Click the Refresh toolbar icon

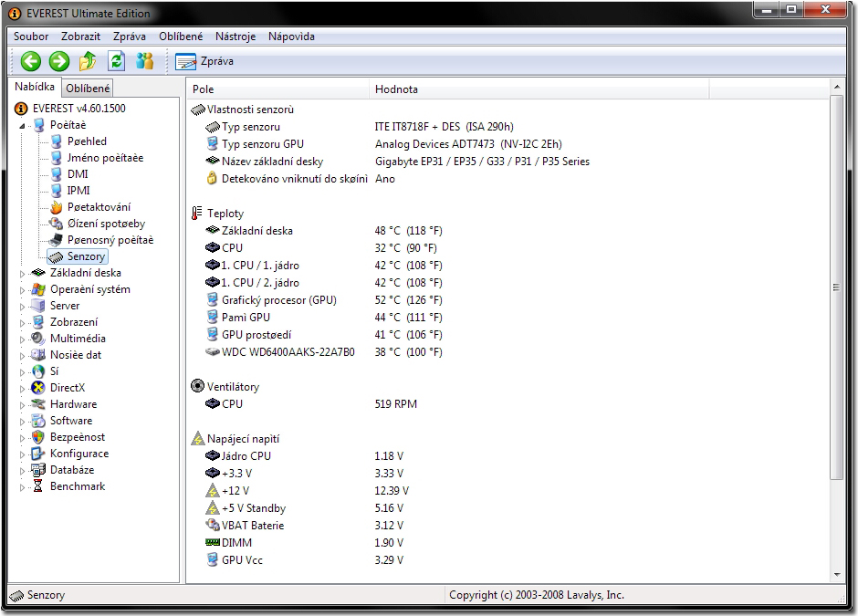pos(116,61)
